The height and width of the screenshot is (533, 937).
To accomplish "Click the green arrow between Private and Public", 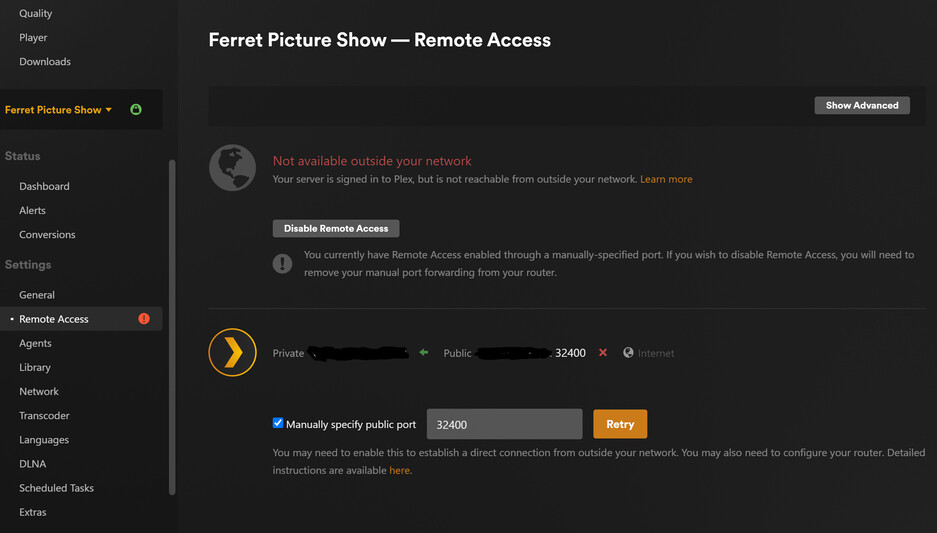I will [x=424, y=353].
